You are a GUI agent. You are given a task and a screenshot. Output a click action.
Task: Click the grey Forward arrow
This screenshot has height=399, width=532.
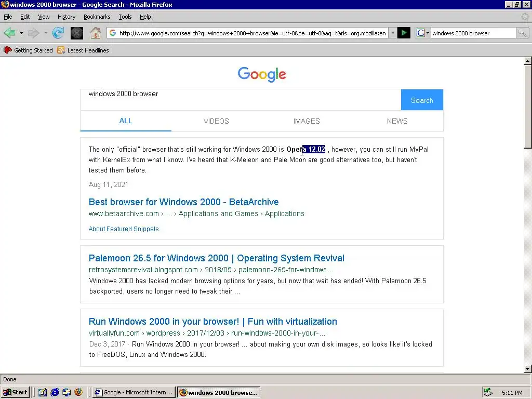coord(33,33)
